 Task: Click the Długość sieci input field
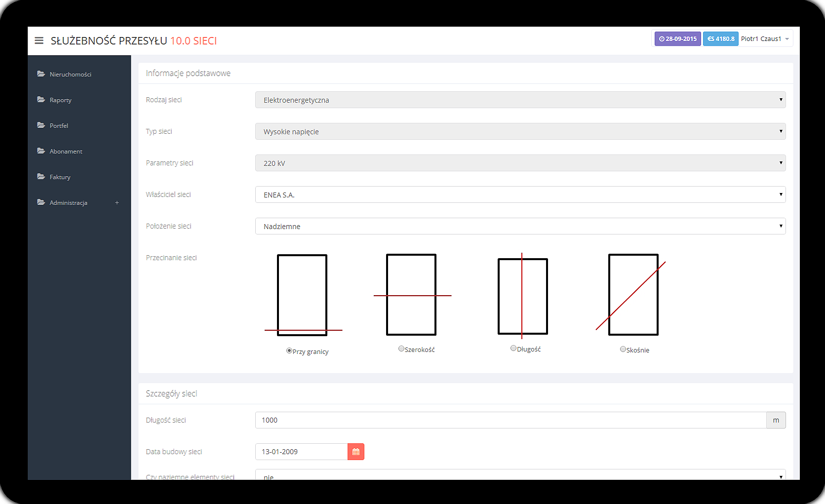pyautogui.click(x=510, y=420)
